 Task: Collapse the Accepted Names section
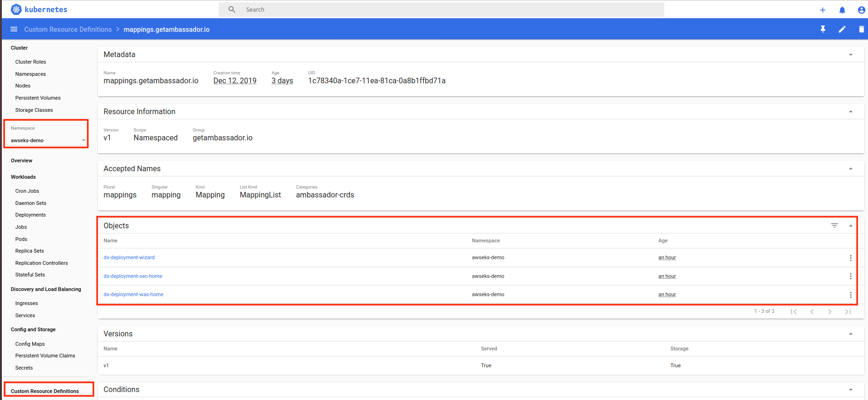pos(851,169)
